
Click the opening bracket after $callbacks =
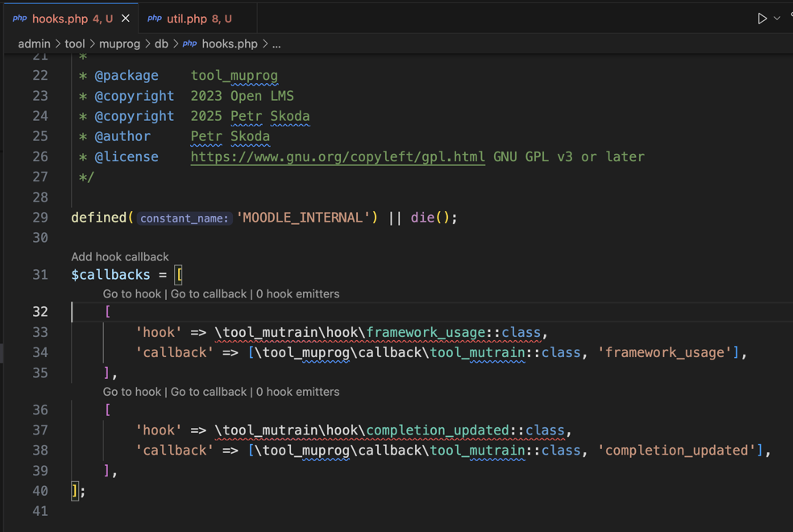click(179, 275)
